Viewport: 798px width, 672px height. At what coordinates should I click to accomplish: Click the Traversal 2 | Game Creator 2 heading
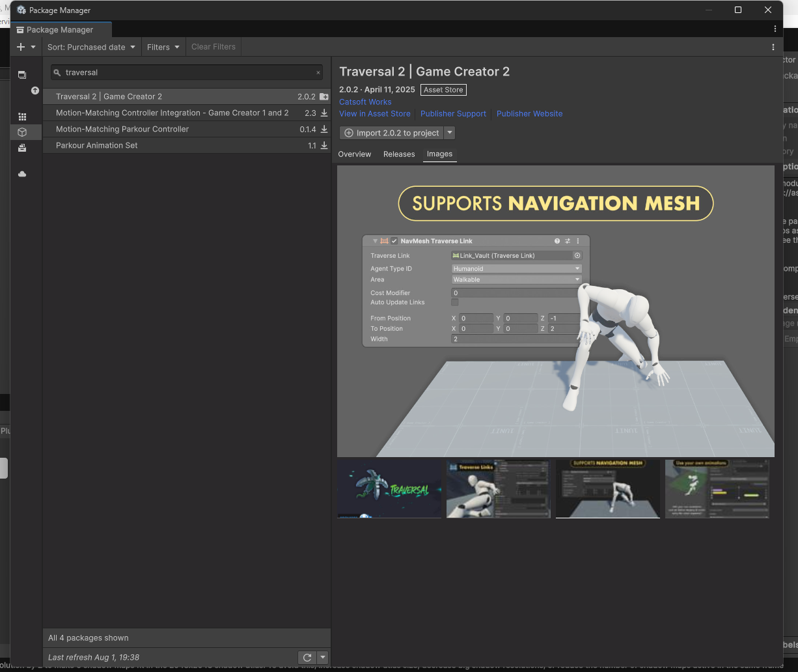tap(424, 72)
